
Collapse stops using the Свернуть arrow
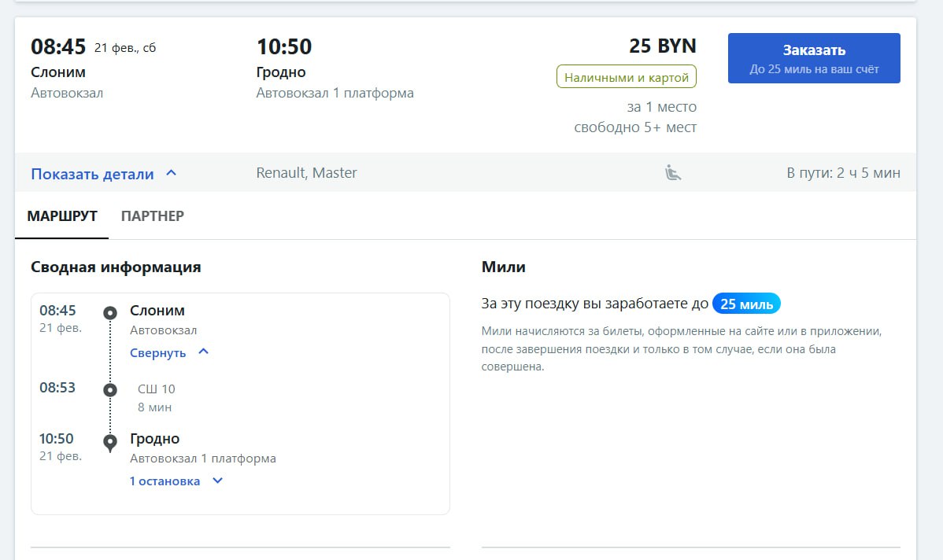coord(203,352)
